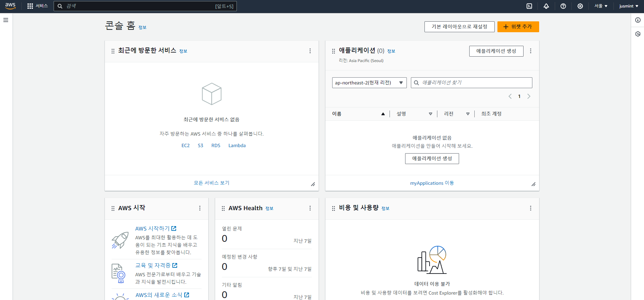Open the 서비스 services grid menu
Image resolution: width=644 pixels, height=300 pixels.
[38, 6]
